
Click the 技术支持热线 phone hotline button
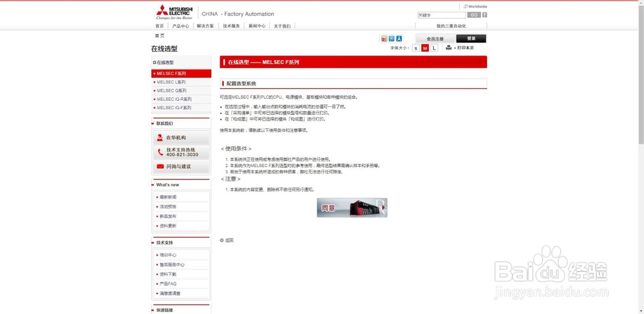click(x=181, y=152)
